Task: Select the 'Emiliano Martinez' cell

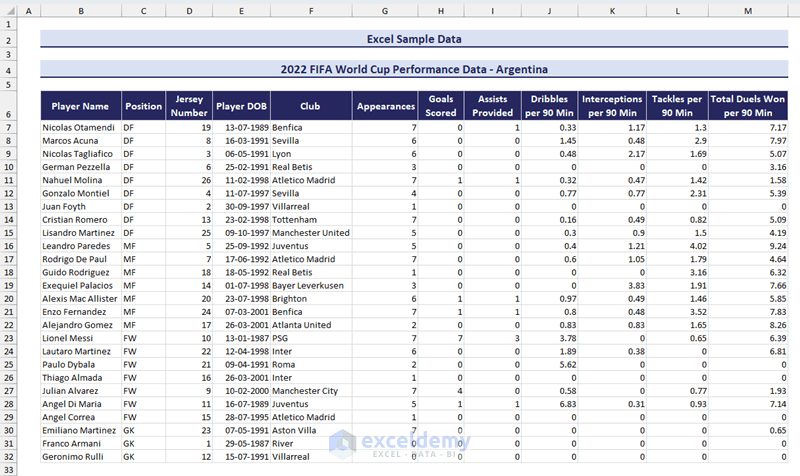Action: 81,431
